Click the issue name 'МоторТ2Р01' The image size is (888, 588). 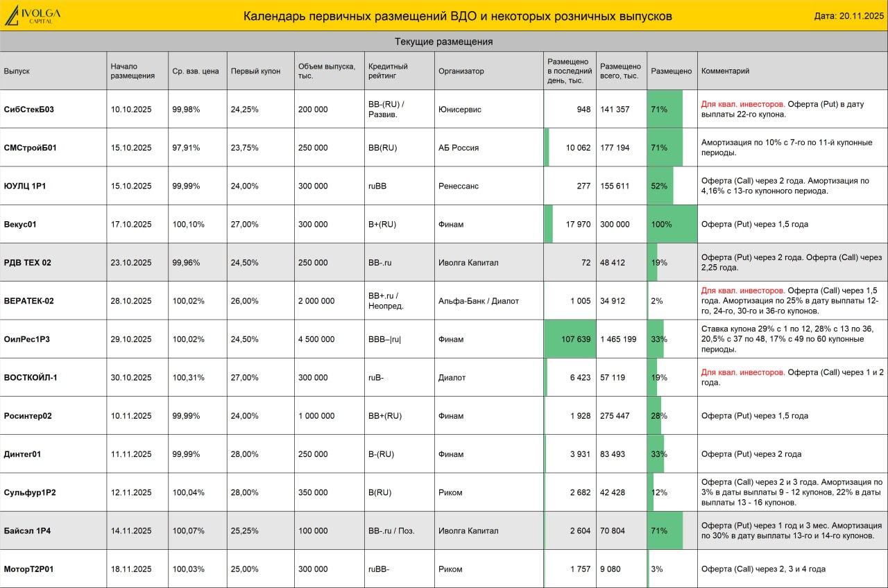pyautogui.click(x=28, y=569)
